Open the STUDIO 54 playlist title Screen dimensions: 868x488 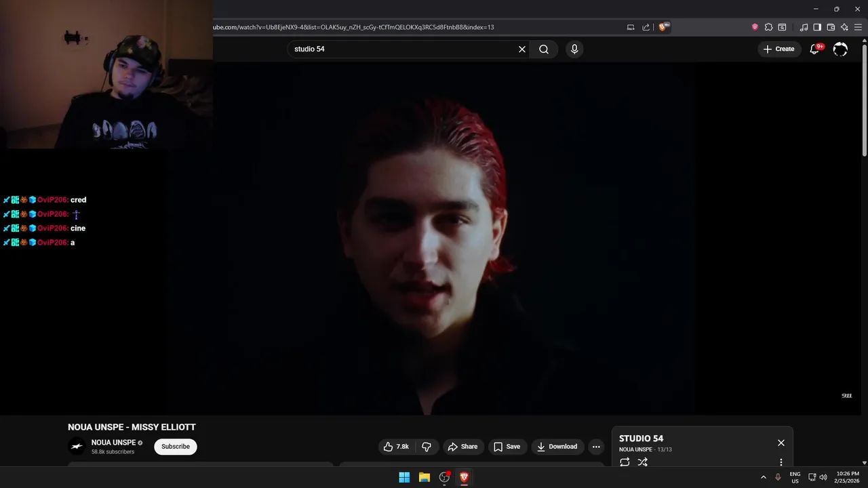click(641, 439)
